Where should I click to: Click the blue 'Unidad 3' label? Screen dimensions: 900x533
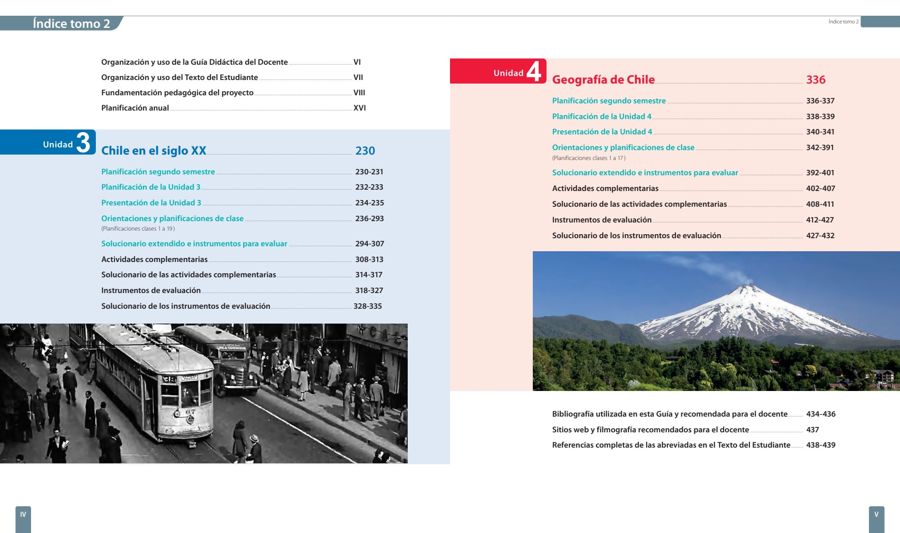48,142
